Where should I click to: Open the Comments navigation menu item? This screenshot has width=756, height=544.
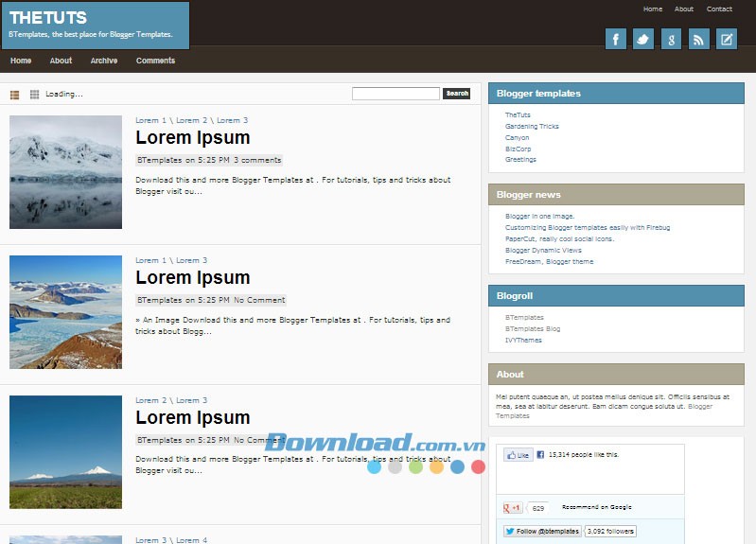155,61
